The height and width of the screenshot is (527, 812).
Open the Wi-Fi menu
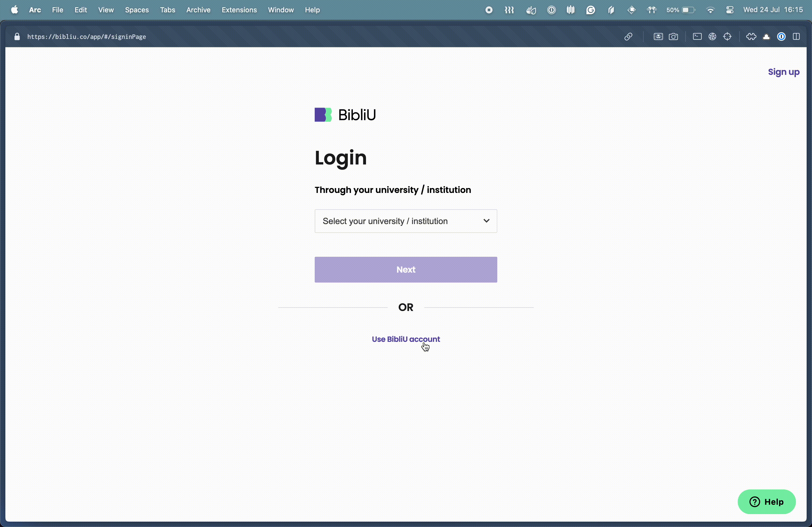[x=710, y=10]
